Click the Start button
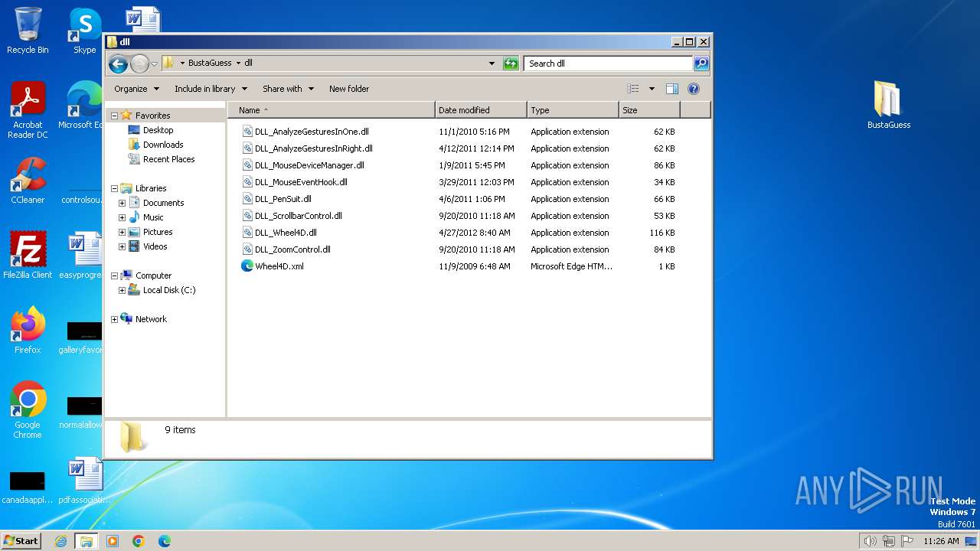980x551 pixels. pyautogui.click(x=21, y=541)
